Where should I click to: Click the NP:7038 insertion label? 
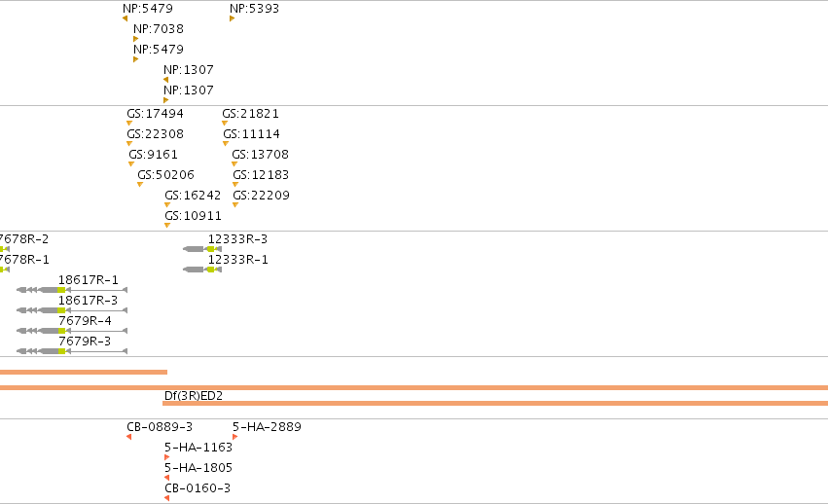[159, 29]
